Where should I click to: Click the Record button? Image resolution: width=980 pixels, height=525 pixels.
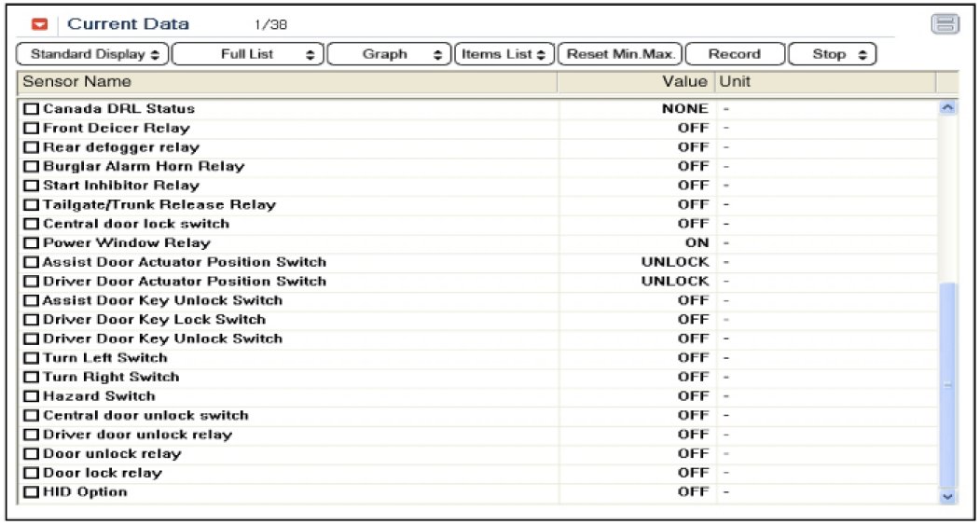[x=734, y=54]
